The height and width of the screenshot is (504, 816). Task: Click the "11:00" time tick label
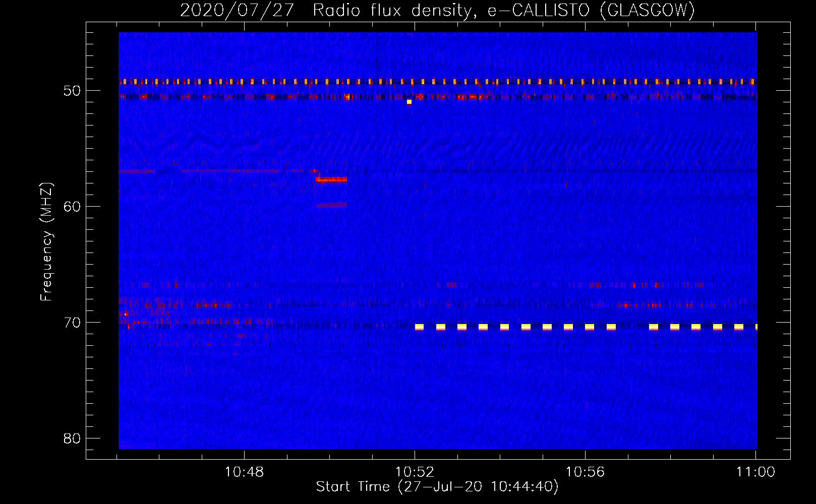(755, 472)
